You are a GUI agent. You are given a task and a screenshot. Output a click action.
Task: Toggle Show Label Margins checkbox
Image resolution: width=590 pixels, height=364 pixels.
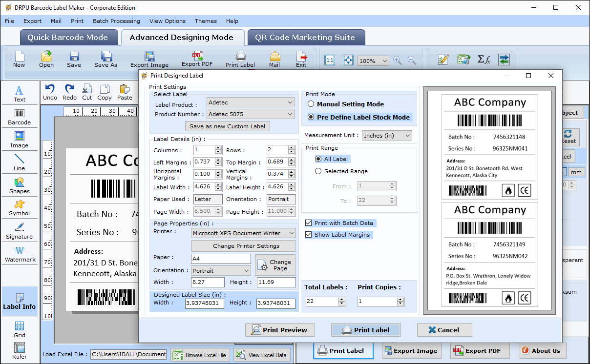point(308,235)
